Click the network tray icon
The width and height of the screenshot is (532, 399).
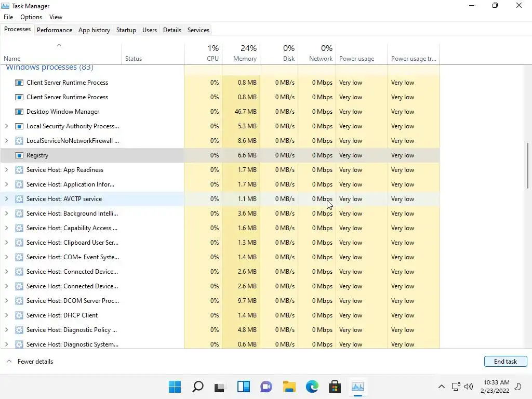pyautogui.click(x=456, y=387)
